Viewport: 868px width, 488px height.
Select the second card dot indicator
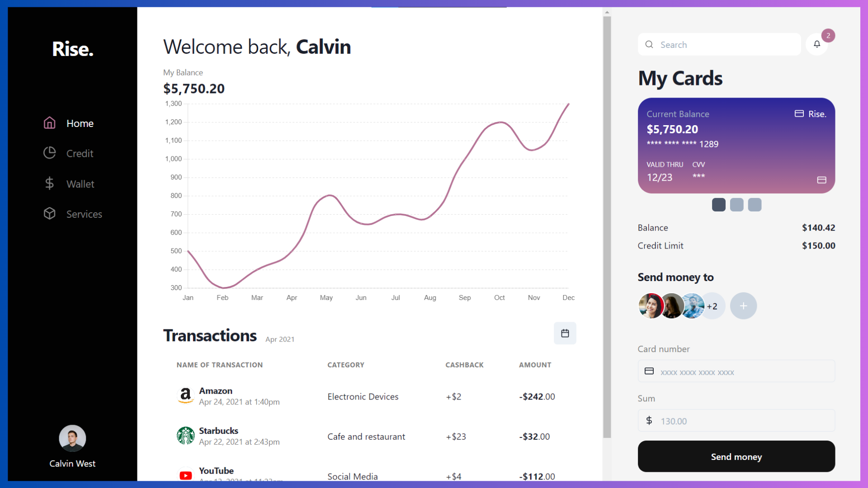tap(736, 205)
